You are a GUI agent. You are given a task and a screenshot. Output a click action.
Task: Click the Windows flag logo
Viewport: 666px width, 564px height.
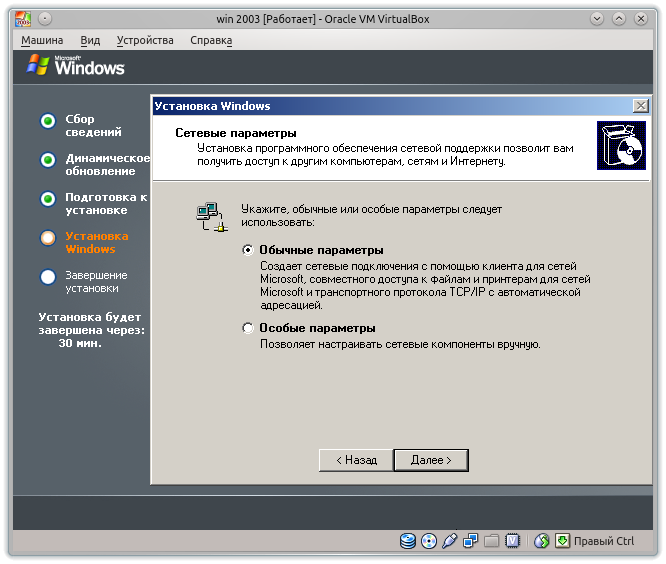click(x=38, y=65)
